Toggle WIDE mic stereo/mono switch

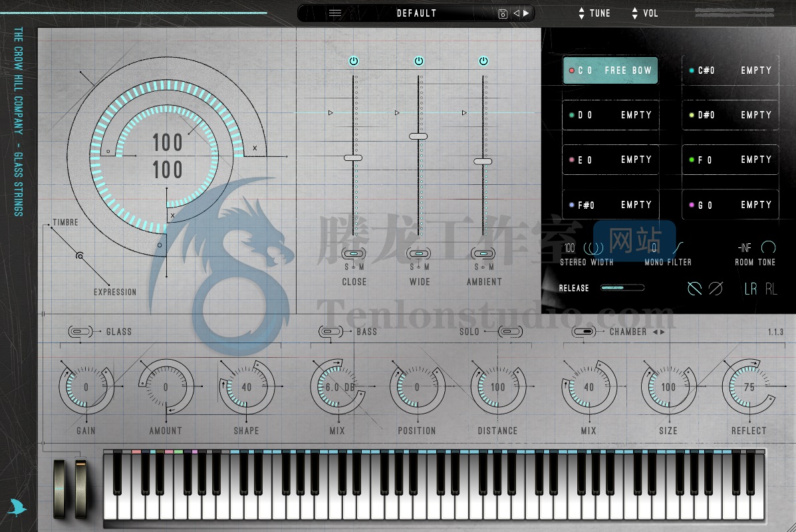tap(419, 253)
